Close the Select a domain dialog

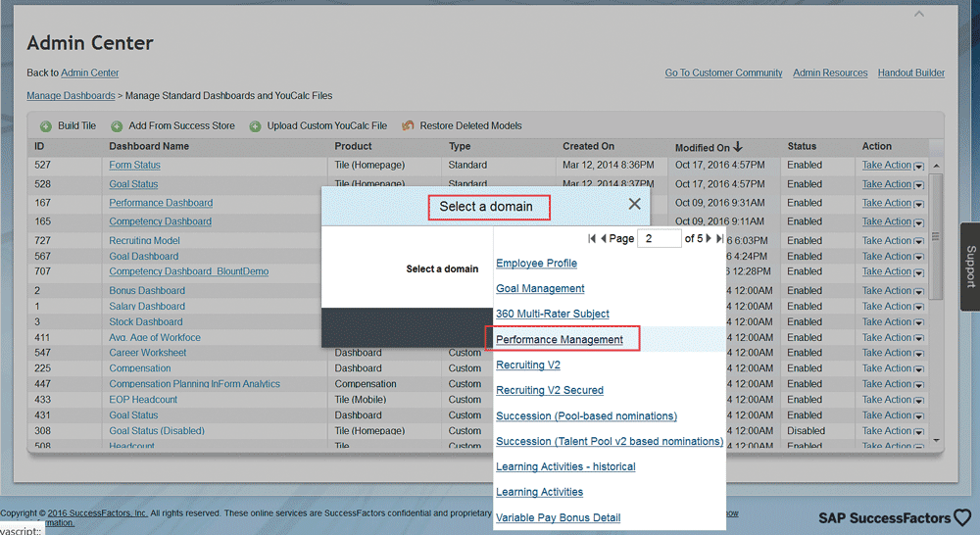pyautogui.click(x=634, y=204)
